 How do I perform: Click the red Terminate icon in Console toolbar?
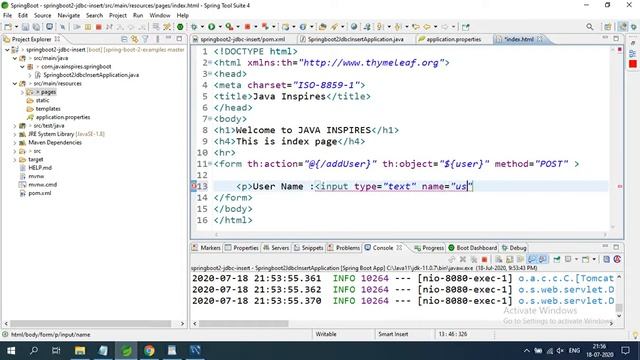[484, 259]
